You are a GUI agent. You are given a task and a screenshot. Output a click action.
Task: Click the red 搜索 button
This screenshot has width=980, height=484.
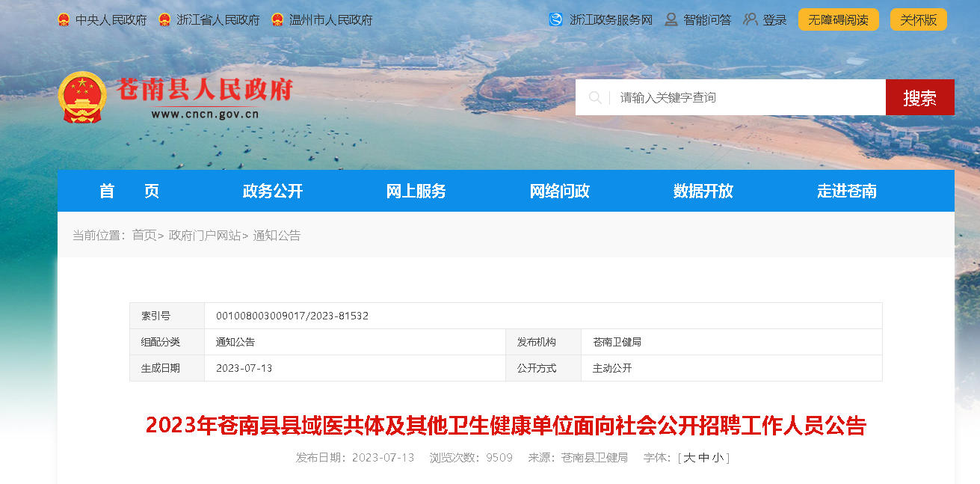(920, 97)
